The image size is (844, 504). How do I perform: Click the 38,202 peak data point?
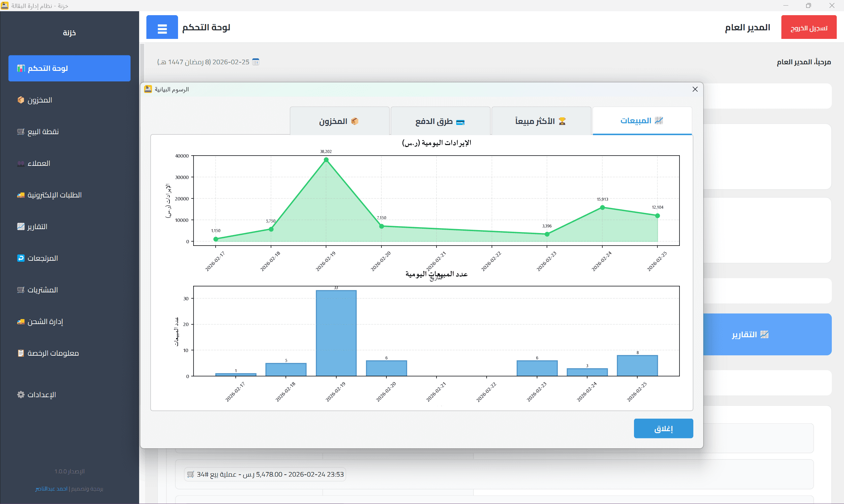pyautogui.click(x=326, y=160)
